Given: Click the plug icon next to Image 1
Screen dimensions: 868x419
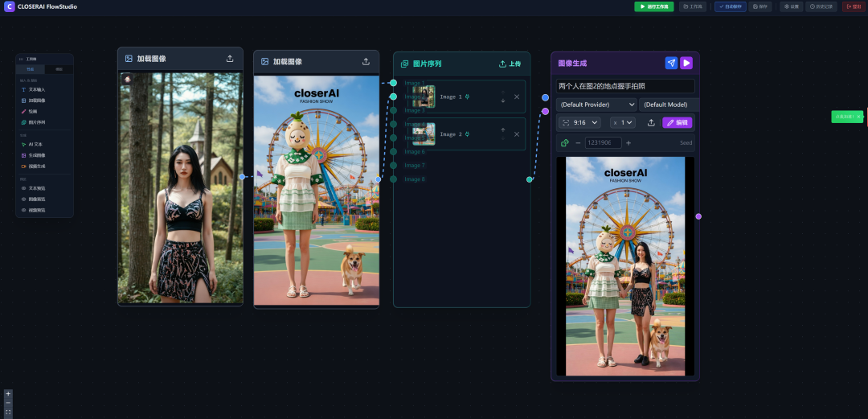Looking at the screenshot, I should (467, 97).
